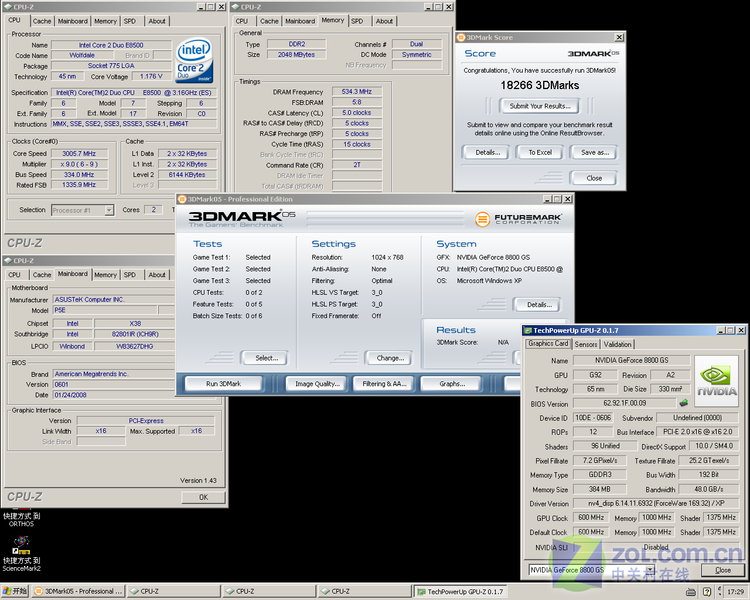This screenshot has height=600, width=750.
Task: Click the GPU-Z Name field NVIDIA GeForce 8800 GS
Action: click(631, 360)
